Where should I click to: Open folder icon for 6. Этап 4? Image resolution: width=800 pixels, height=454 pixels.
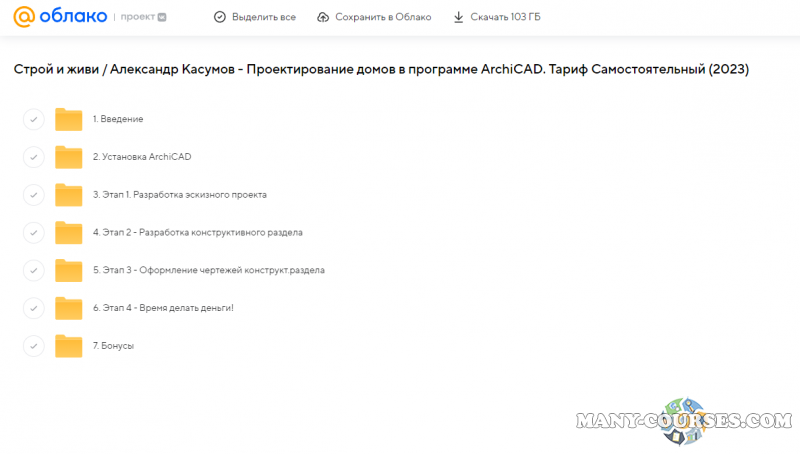[x=68, y=308]
